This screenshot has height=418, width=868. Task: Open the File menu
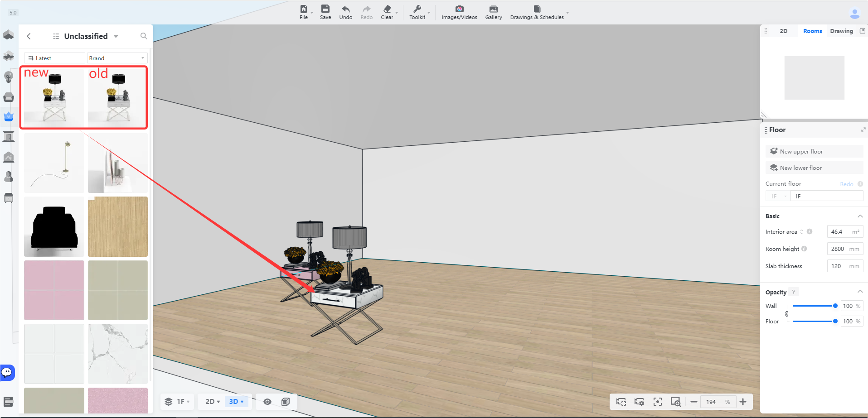(304, 12)
